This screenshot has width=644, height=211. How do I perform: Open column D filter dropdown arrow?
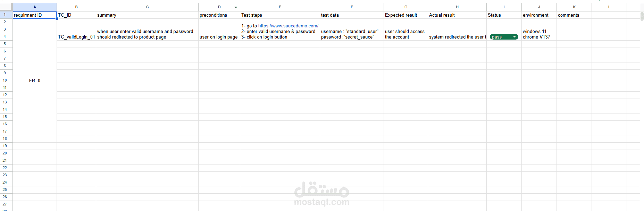click(x=236, y=7)
